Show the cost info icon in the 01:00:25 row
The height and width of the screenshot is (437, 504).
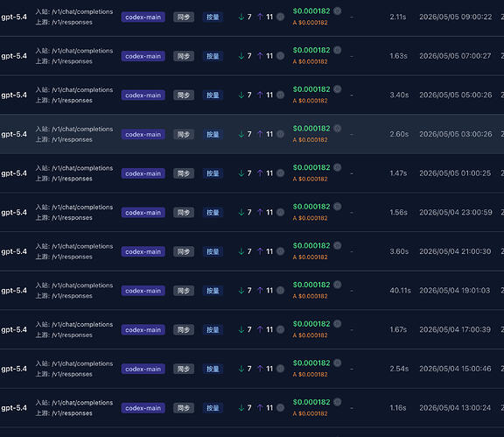(x=337, y=167)
